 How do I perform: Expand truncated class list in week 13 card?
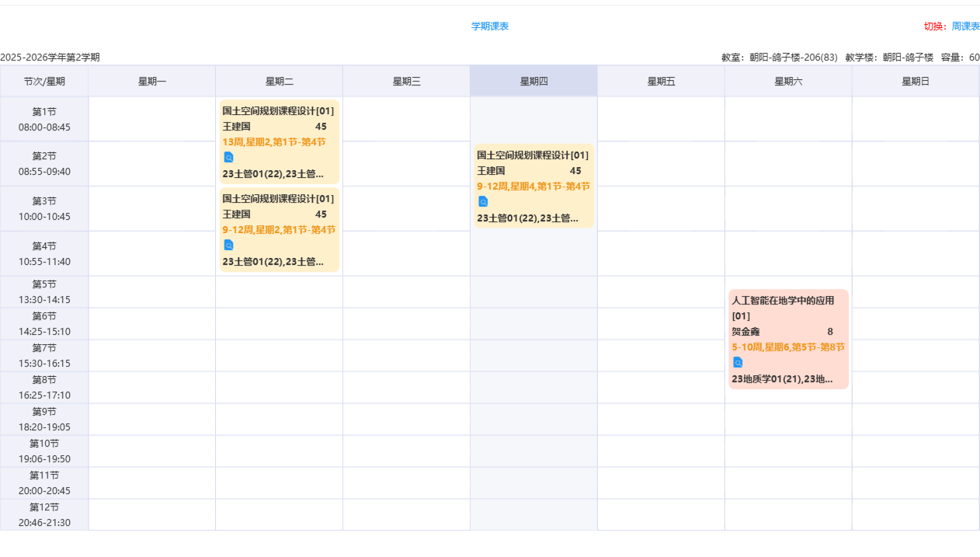273,174
